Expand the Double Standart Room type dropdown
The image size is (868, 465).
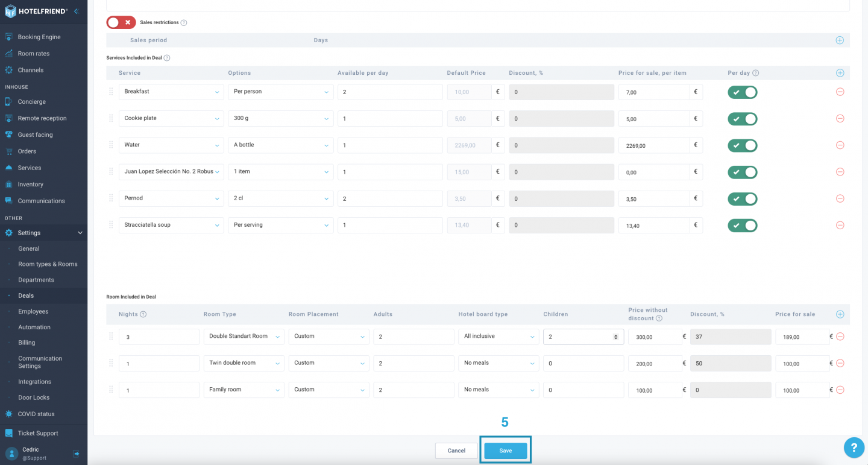(244, 337)
